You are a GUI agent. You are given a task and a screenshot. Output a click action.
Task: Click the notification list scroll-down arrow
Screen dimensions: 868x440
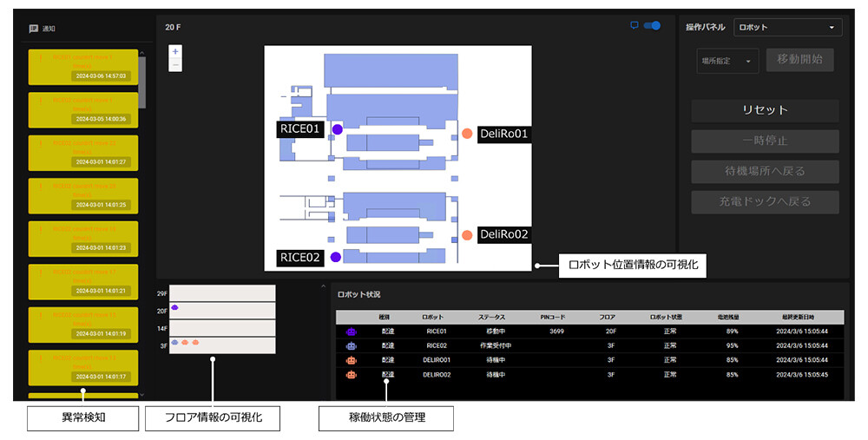pos(142,395)
